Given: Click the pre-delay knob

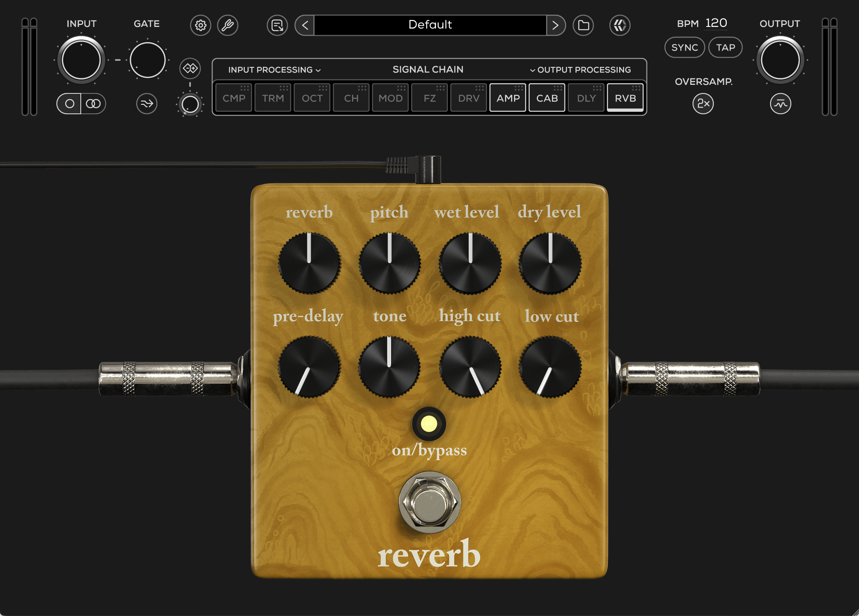Looking at the screenshot, I should 309,367.
